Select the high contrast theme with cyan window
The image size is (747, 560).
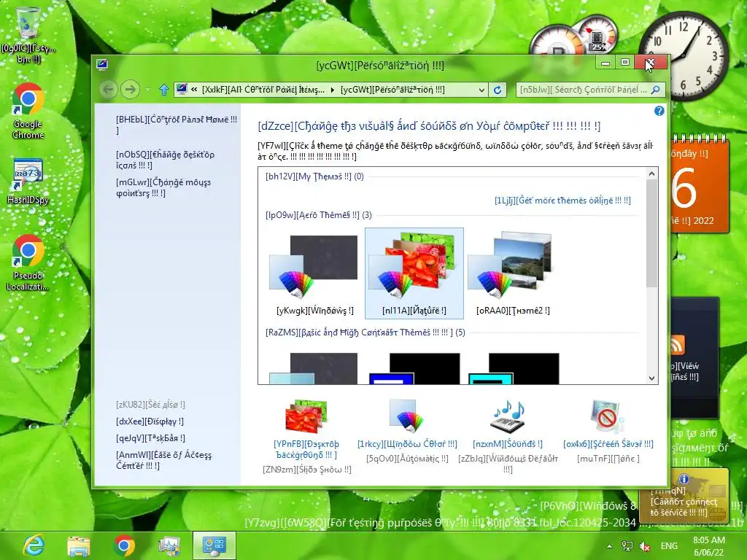coord(514,368)
